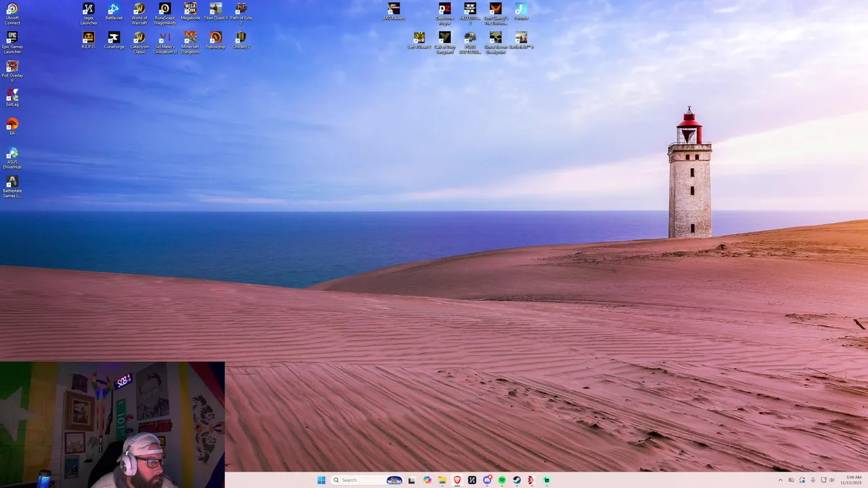This screenshot has height=488, width=868.
Task: Select the Cataclysm Classic shortcut
Action: (x=139, y=42)
